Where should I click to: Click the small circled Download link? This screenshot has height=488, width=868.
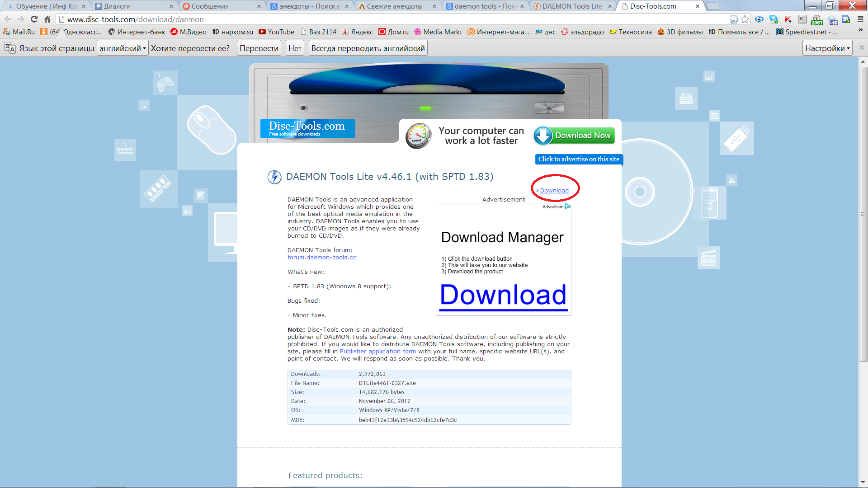click(x=554, y=191)
